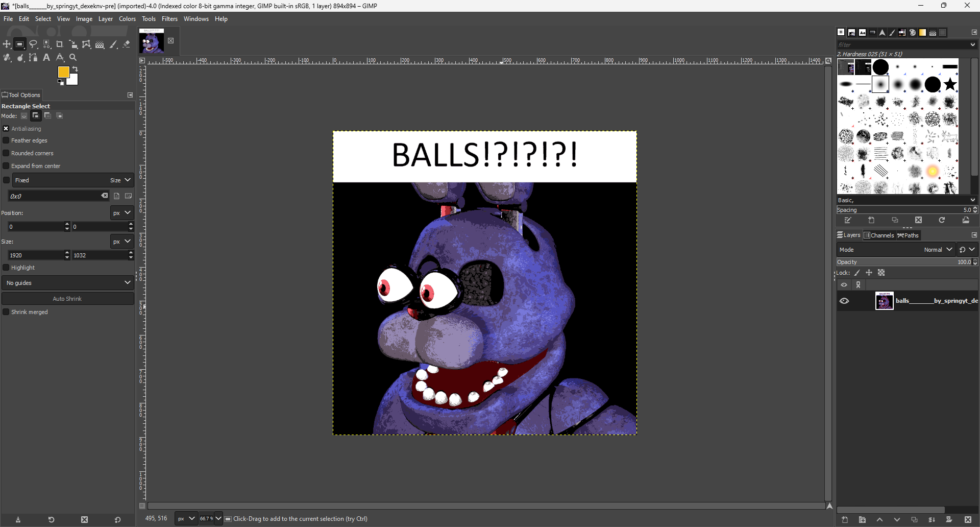Image resolution: width=980 pixels, height=527 pixels.
Task: Toggle visibility eye of balls layer
Action: (x=844, y=301)
